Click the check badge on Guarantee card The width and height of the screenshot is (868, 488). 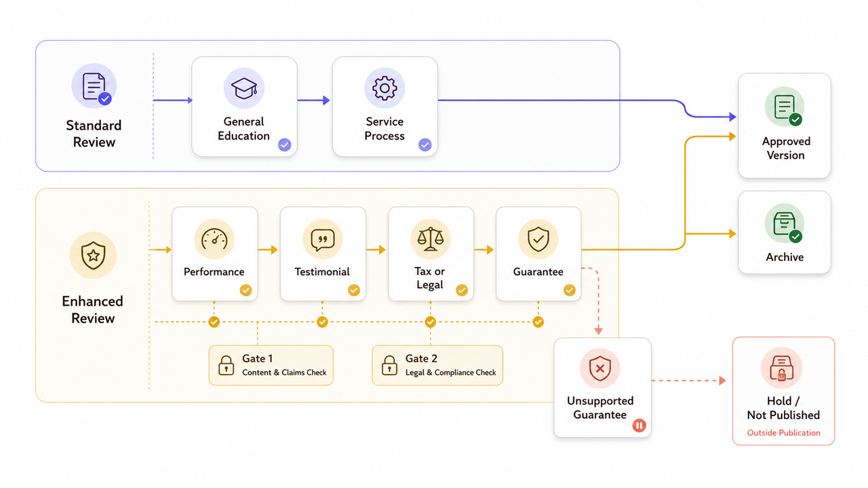pos(570,290)
